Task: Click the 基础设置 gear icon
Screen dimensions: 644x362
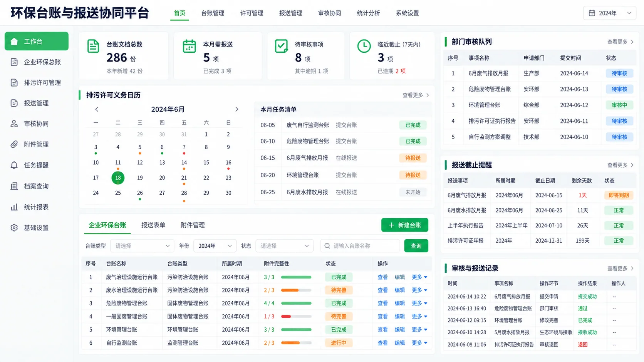Action: [x=14, y=228]
